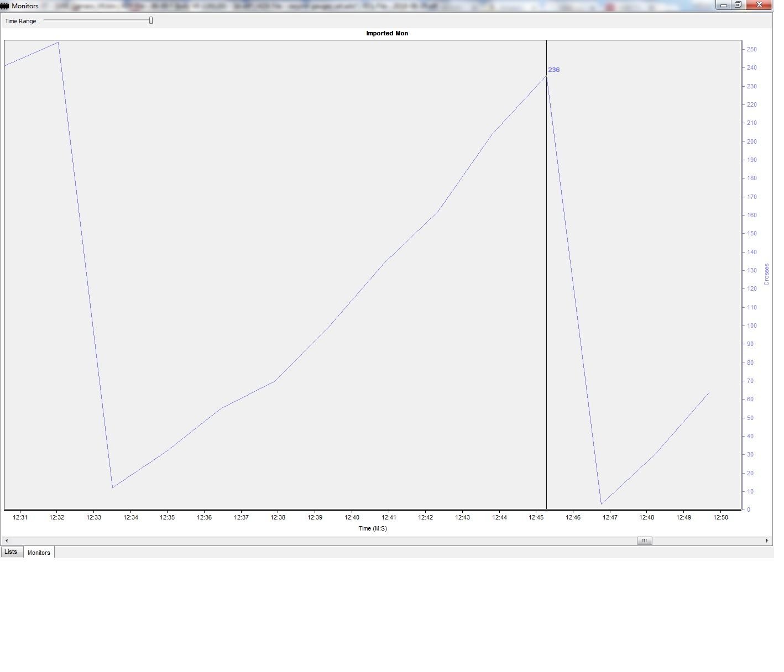Click the horizontal scrollbar thumb
Screen dimensions: 784x672
point(644,540)
